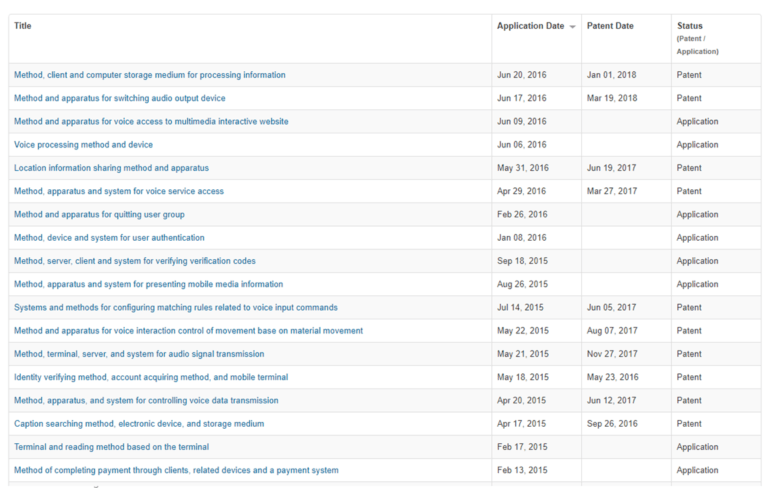Viewport: 768px width, 488px height.
Task: Open 'Voice processing method and device' link
Action: pyautogui.click(x=83, y=145)
